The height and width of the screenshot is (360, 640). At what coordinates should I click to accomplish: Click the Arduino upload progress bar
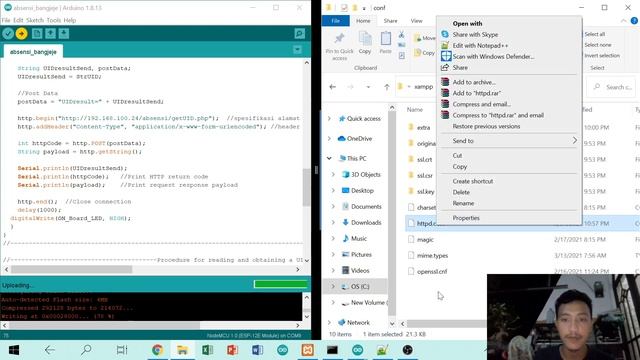(x=280, y=284)
